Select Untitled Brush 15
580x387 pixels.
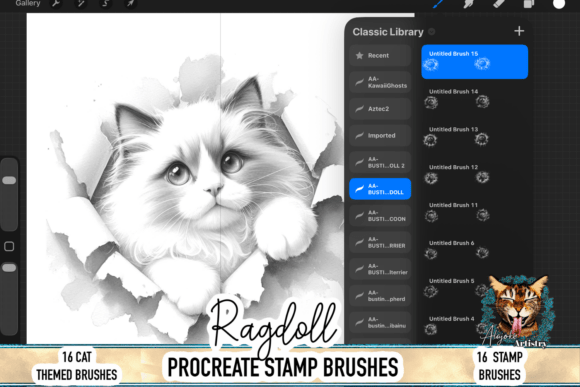tap(475, 62)
